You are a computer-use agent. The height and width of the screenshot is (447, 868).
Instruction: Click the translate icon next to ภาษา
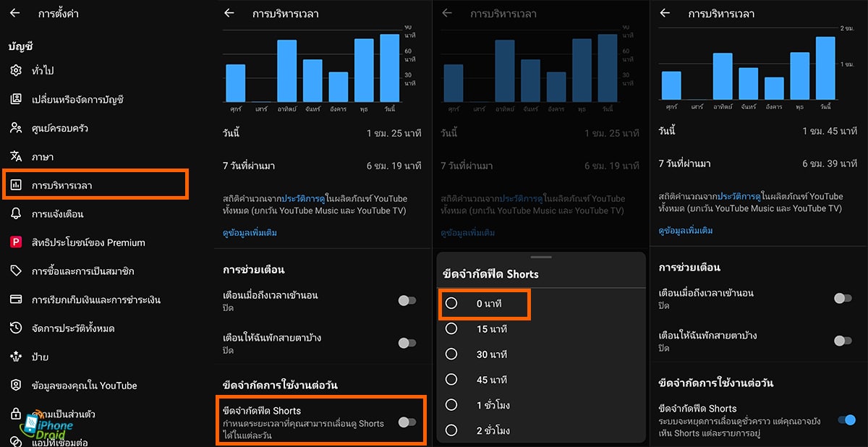(16, 156)
